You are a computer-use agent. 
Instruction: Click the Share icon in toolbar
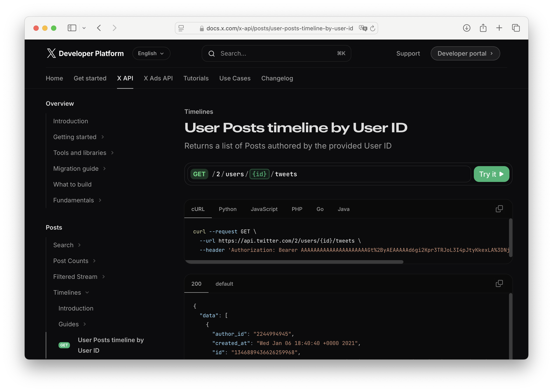click(x=483, y=28)
